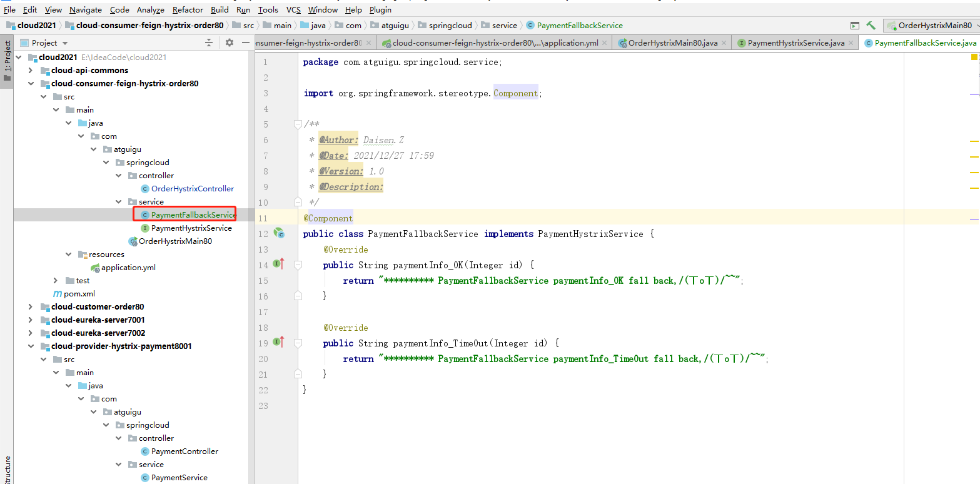The image size is (980, 484).
Task: Click implements-method gutter icon on line 19
Action: [279, 343]
